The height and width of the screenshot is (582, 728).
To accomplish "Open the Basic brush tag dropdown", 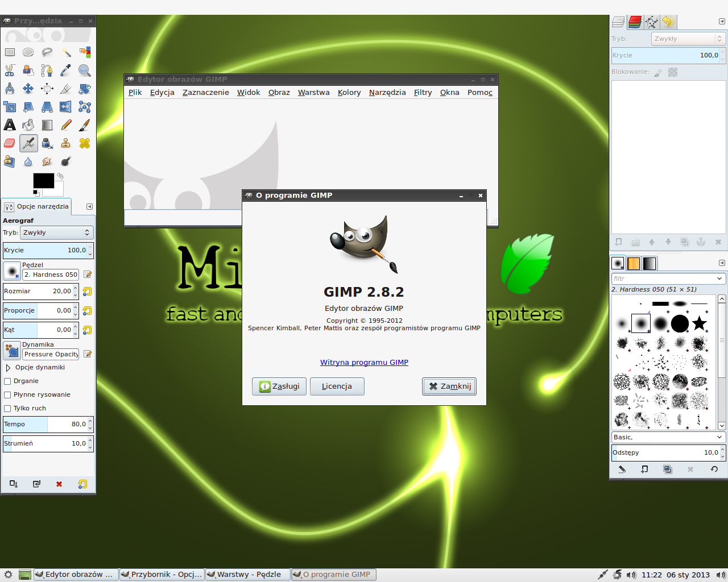I will tap(668, 437).
